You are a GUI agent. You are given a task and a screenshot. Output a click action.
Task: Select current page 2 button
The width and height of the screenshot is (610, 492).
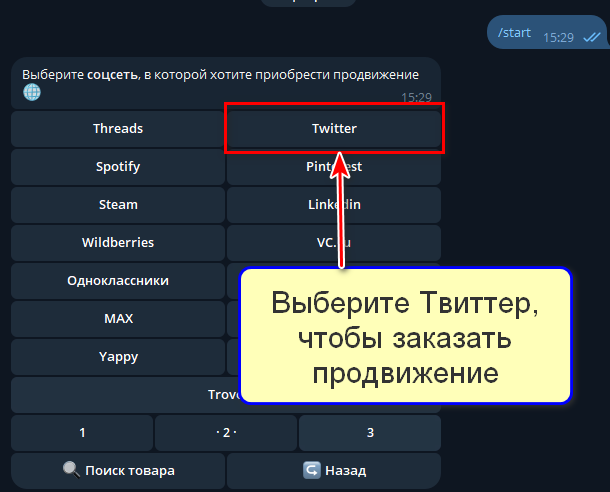226,433
